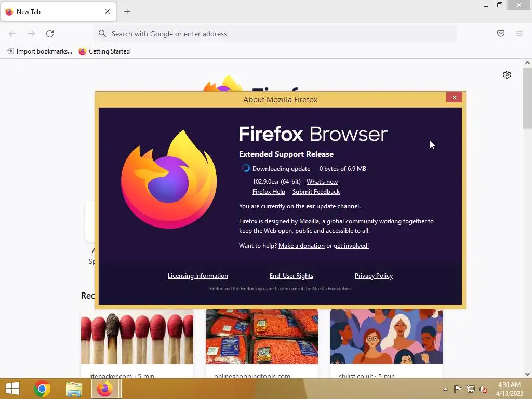Open the Save to Pocket icon
This screenshot has height=399, width=532.
(501, 33)
